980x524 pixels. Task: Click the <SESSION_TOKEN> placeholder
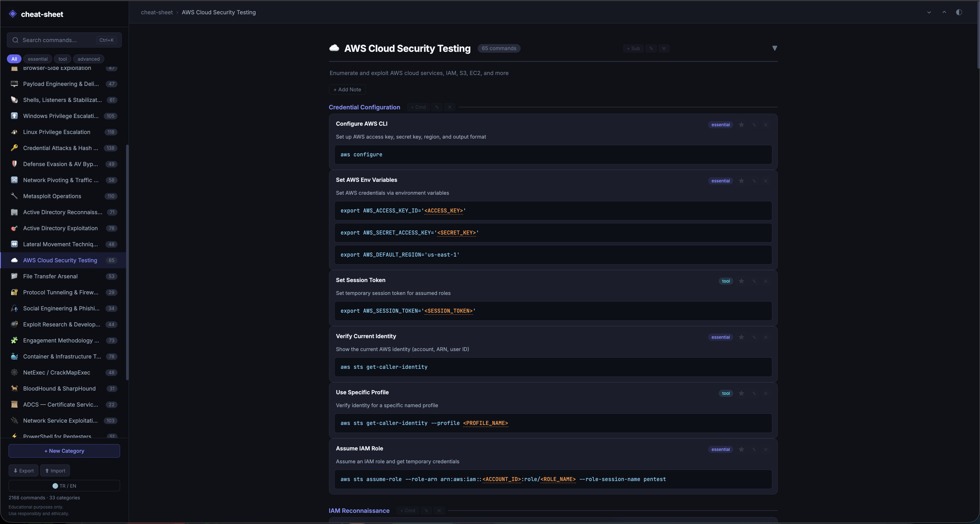pos(448,311)
